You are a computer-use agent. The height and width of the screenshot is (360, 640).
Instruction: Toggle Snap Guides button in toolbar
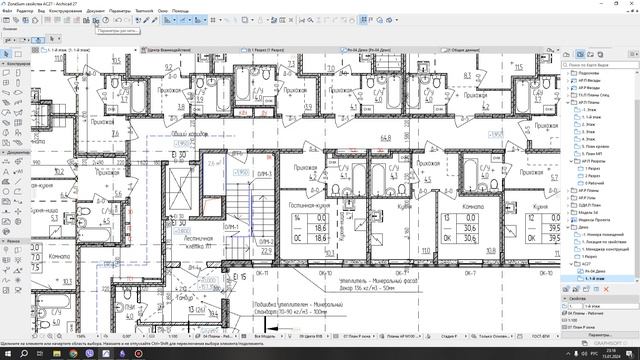182,20
